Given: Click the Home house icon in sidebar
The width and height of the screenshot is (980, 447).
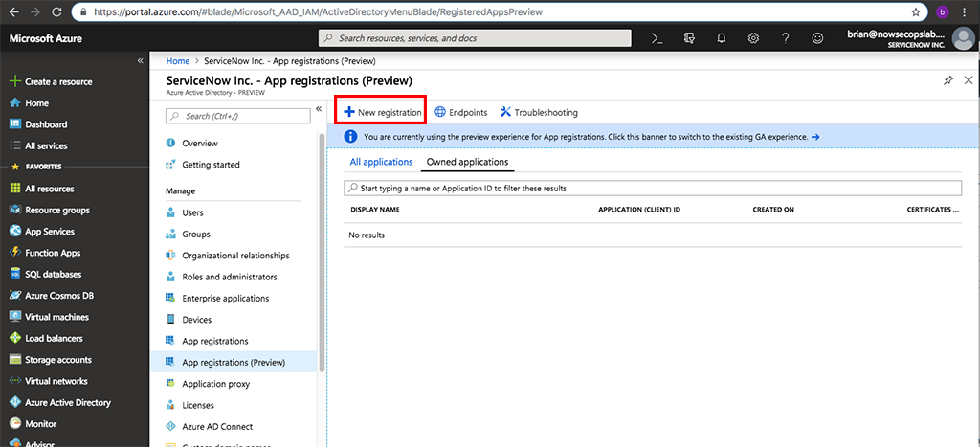Looking at the screenshot, I should pyautogui.click(x=15, y=103).
